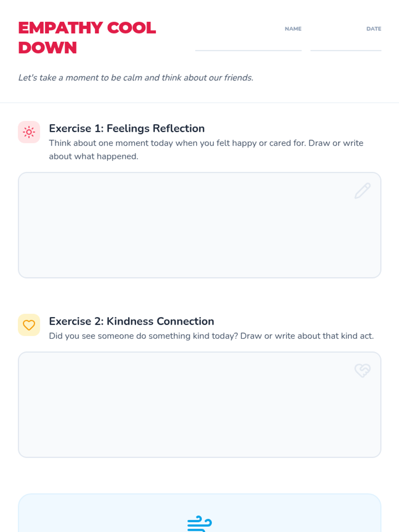
Task: Click the horizontal divider below the subtitle
Action: (199, 103)
